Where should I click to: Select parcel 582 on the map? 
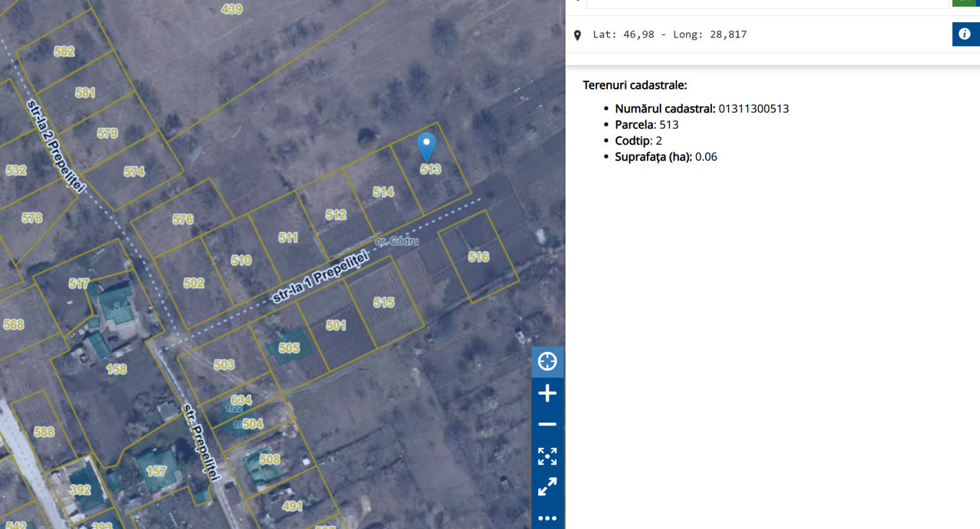coord(64,51)
